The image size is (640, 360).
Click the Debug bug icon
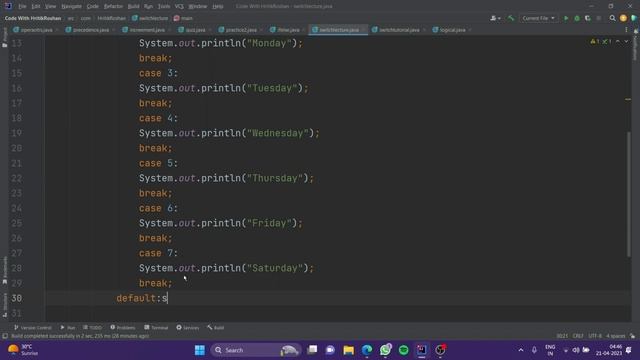[x=577, y=18]
